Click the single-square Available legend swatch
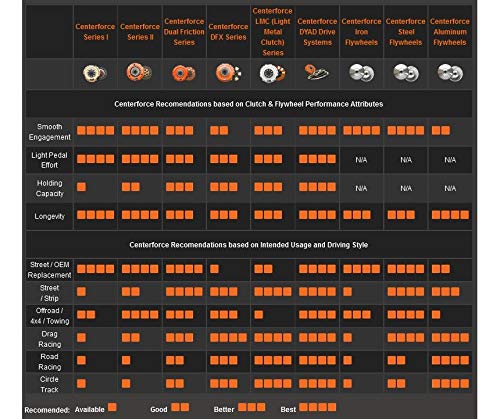 click(112, 407)
